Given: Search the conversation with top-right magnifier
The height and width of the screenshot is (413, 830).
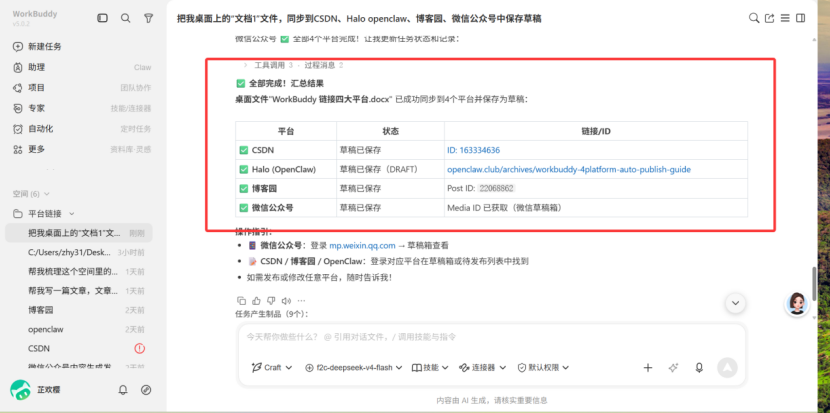Looking at the screenshot, I should coord(754,18).
